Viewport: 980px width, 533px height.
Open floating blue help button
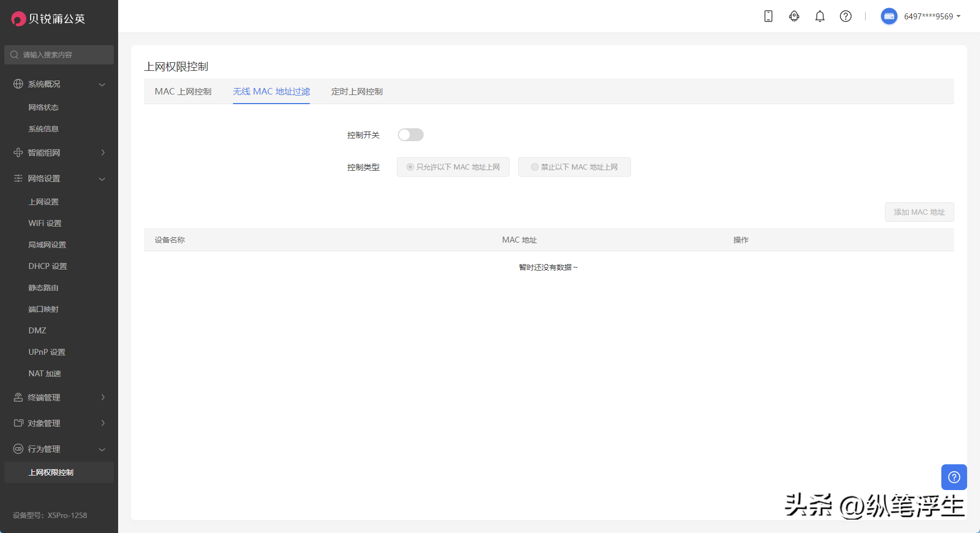coord(954,477)
